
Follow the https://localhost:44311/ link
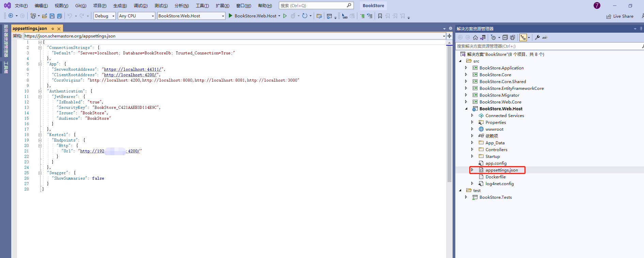pos(132,69)
